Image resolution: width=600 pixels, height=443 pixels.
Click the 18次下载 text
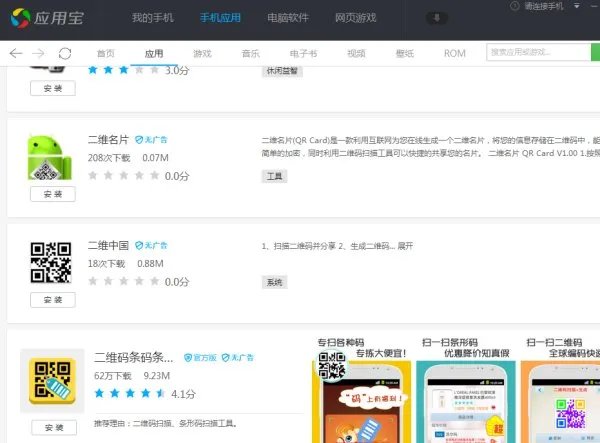(x=106, y=264)
